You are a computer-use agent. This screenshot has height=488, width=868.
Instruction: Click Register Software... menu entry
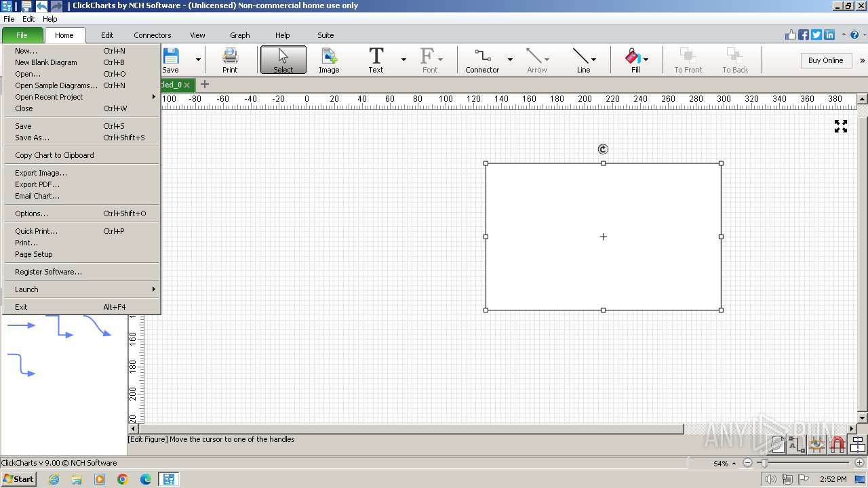[x=81, y=272]
